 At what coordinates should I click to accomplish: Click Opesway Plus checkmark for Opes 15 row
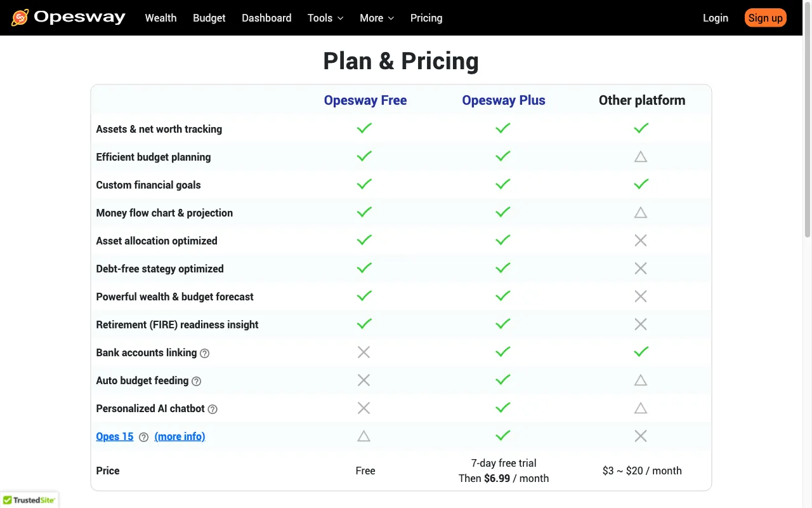[503, 436]
